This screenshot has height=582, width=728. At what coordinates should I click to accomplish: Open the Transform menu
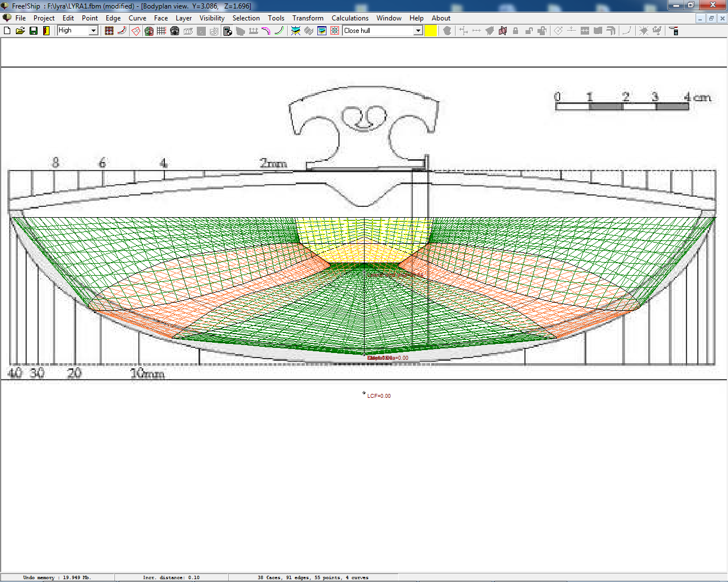[x=308, y=18]
